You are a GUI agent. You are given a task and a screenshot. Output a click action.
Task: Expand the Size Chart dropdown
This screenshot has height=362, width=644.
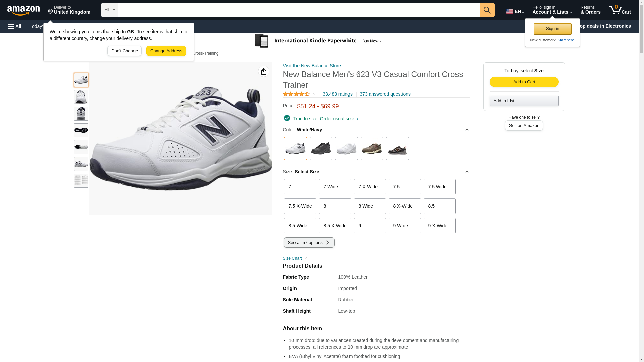pos(295,258)
